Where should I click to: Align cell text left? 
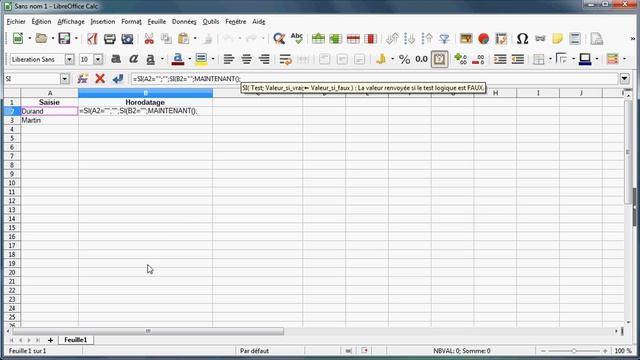coord(229,59)
